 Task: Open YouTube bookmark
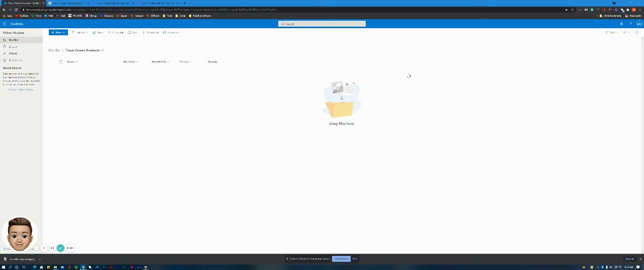click(x=22, y=16)
